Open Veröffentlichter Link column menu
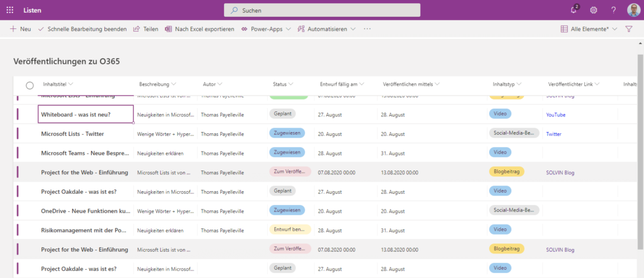Viewport: 644px width, 278px height. click(574, 84)
